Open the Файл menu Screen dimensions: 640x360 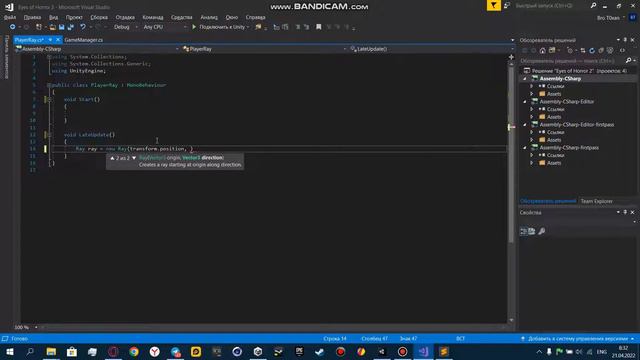tap(10, 17)
